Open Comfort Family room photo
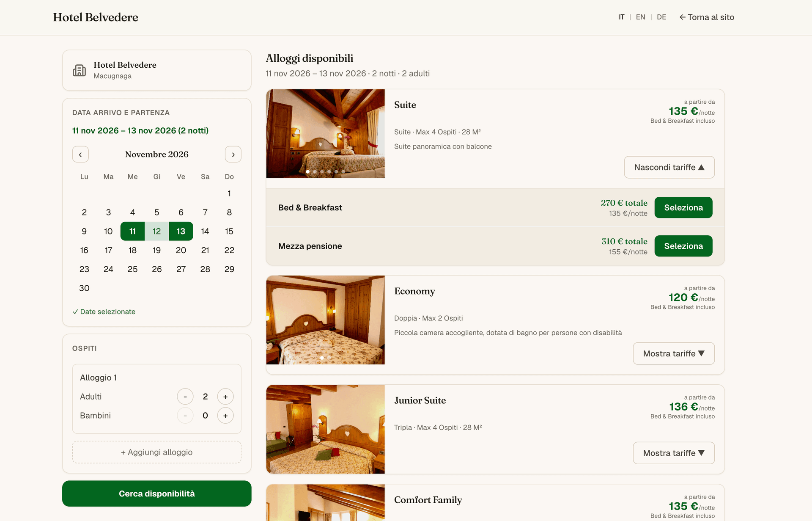 point(326,503)
